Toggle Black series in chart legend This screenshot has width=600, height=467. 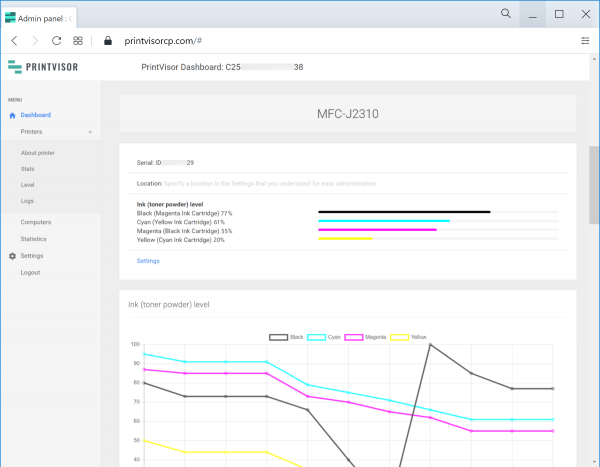pos(287,337)
